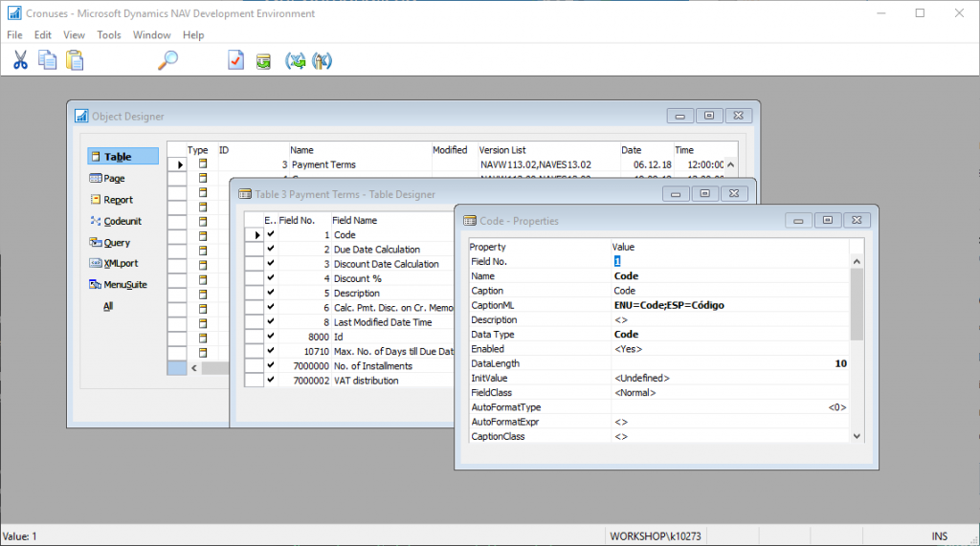Show All object types in Object Designer
This screenshot has height=546, width=980.
pos(109,306)
